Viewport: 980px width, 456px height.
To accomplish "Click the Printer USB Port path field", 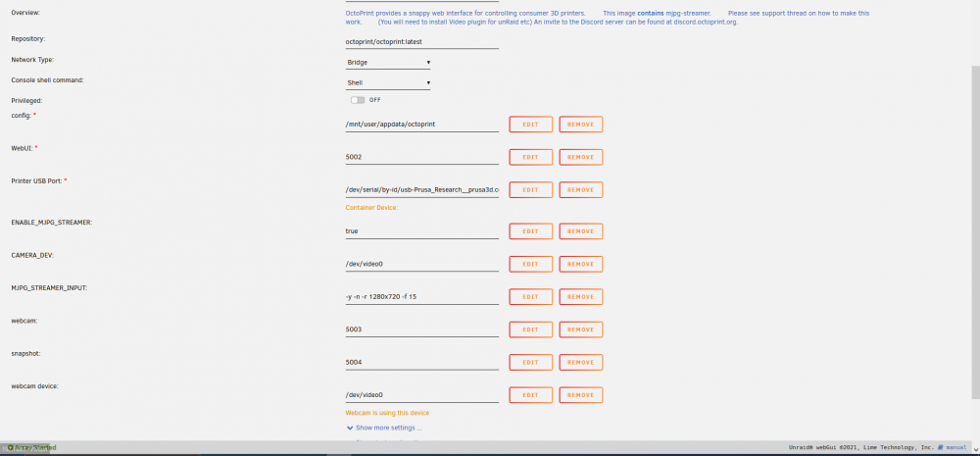I will pyautogui.click(x=421, y=189).
